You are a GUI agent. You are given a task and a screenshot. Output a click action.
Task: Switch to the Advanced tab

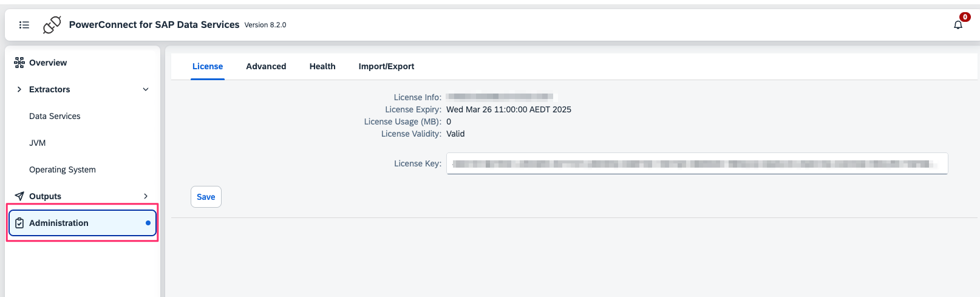pyautogui.click(x=266, y=66)
